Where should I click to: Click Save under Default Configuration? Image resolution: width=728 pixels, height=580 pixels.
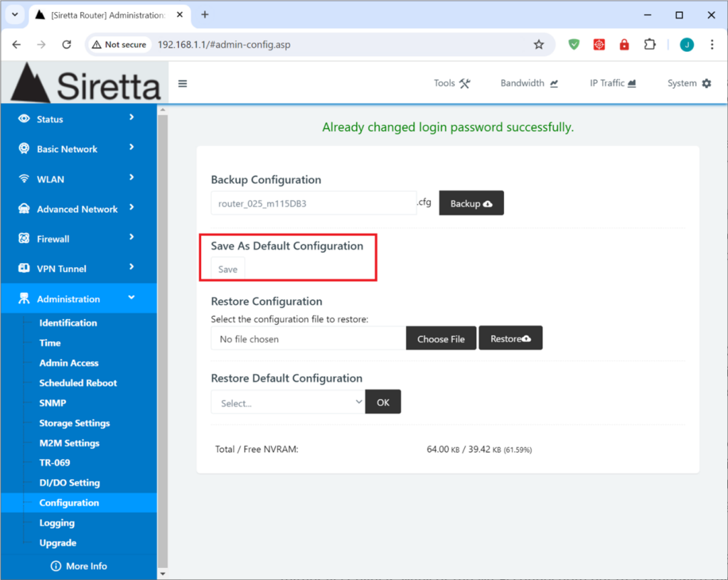coord(227,269)
